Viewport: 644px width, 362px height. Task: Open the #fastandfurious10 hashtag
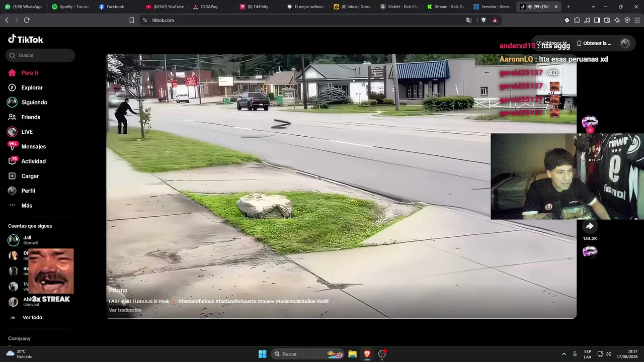point(236,301)
